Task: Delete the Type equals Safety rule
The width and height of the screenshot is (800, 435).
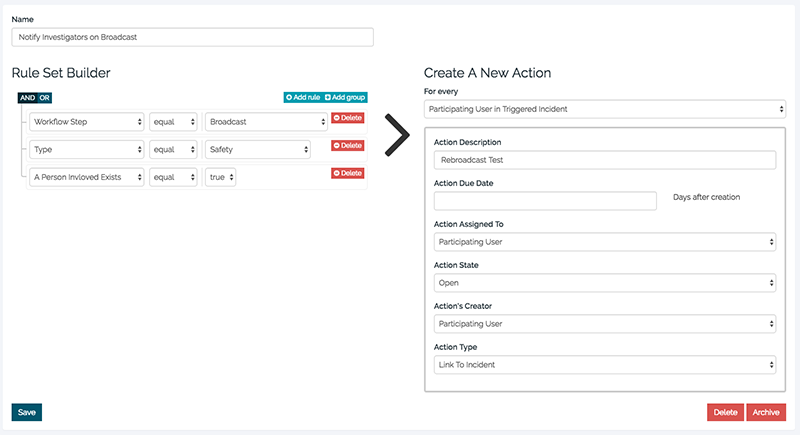Action: tap(347, 146)
